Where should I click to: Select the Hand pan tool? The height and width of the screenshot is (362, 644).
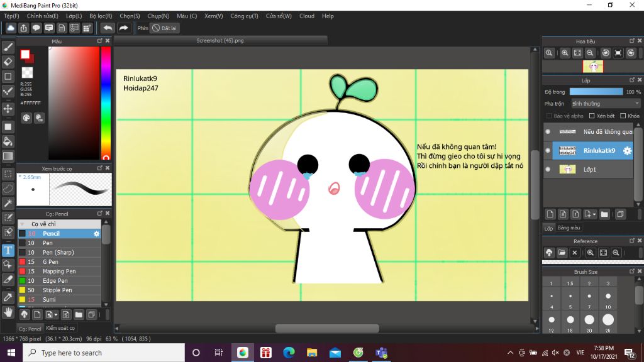coord(8,312)
